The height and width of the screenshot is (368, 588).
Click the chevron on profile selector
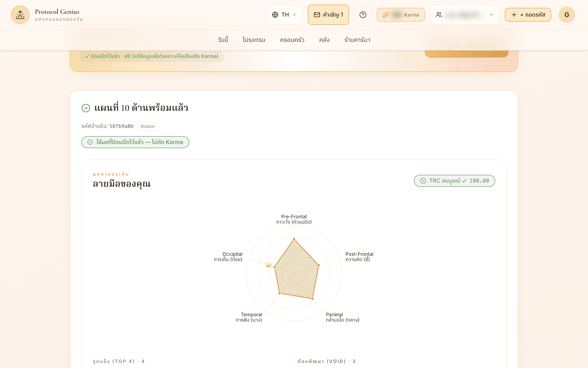point(491,14)
